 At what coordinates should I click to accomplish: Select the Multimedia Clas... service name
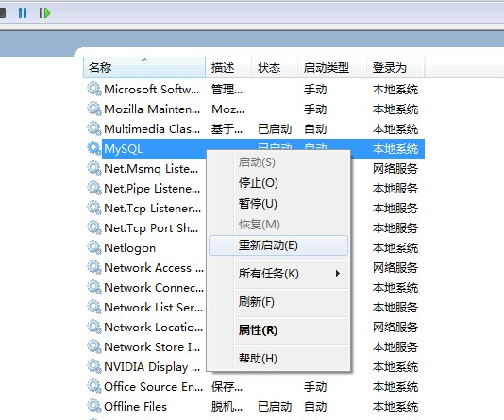coord(152,129)
